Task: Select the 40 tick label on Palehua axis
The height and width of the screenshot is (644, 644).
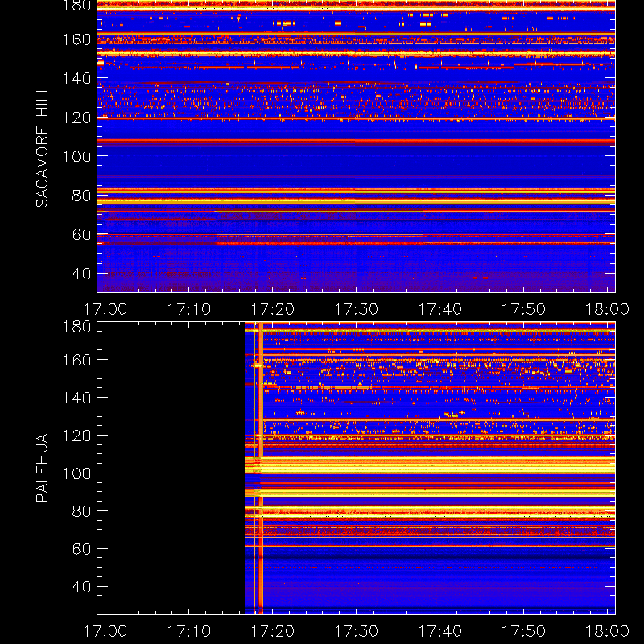Action: pyautogui.click(x=81, y=587)
